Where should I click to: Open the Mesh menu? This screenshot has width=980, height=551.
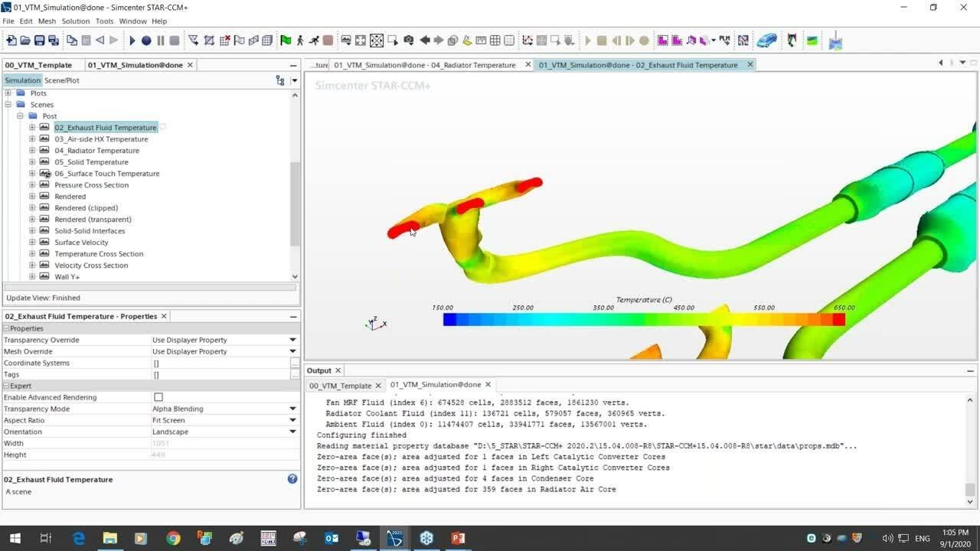[47, 21]
